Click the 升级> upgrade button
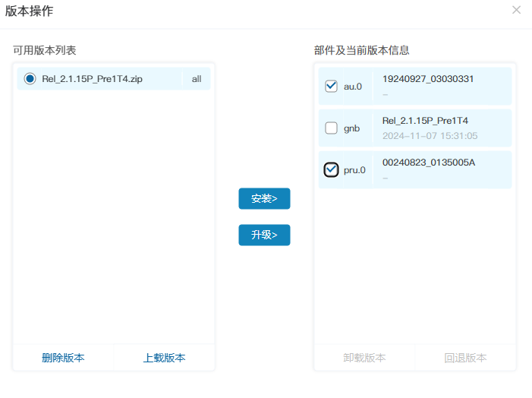Image resolution: width=532 pixels, height=398 pixels. coord(264,235)
